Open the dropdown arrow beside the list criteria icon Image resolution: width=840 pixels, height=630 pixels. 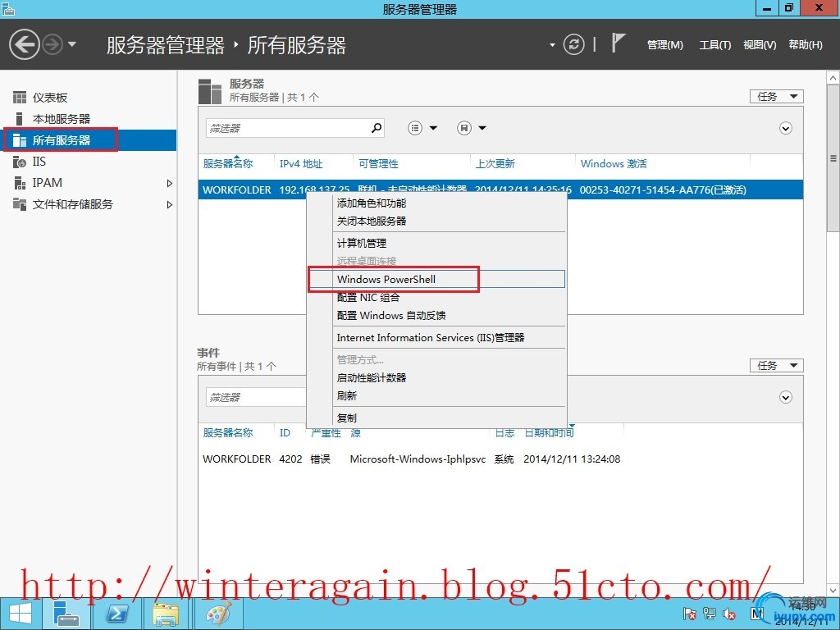click(x=433, y=128)
